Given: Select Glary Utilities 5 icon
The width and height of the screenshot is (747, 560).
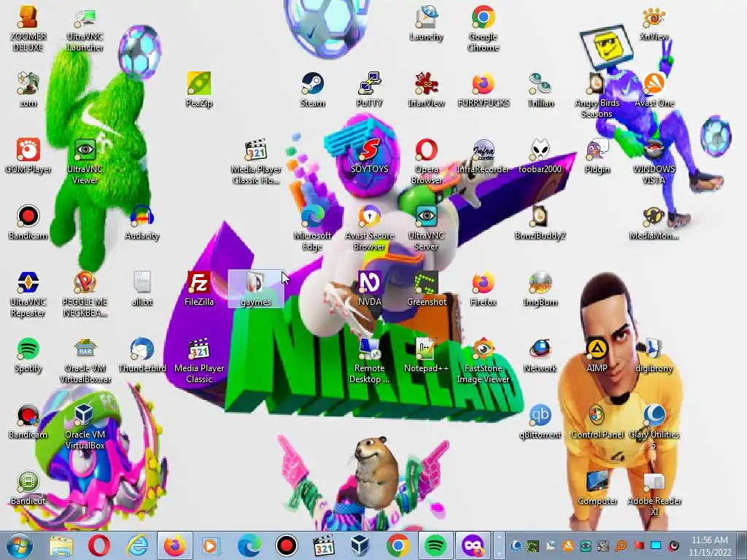Looking at the screenshot, I should click(x=654, y=427).
